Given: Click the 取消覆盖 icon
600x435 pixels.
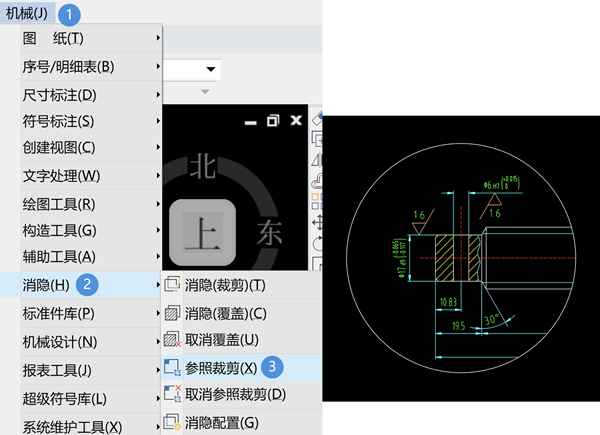Looking at the screenshot, I should (172, 339).
